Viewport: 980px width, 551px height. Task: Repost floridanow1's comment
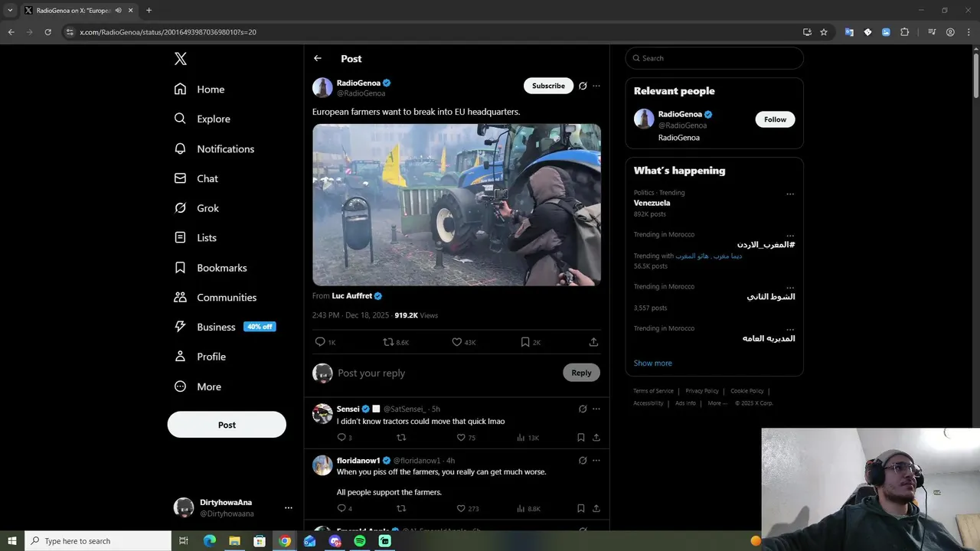click(x=400, y=508)
